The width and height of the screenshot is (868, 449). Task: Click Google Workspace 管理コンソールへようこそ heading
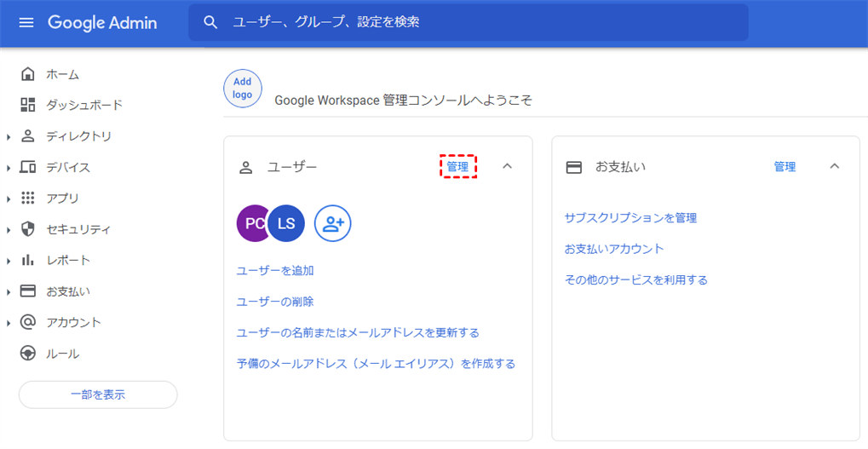coord(404,101)
